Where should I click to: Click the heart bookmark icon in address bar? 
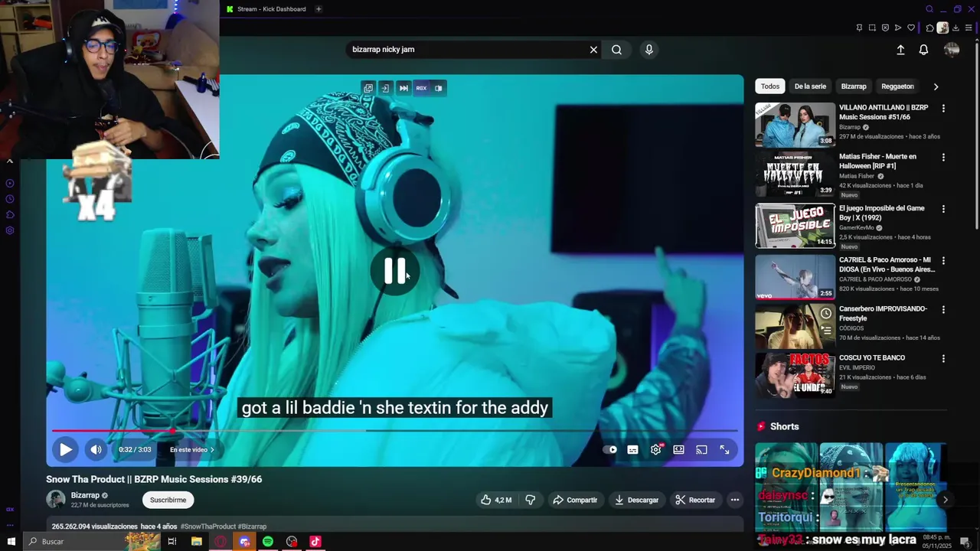(911, 28)
